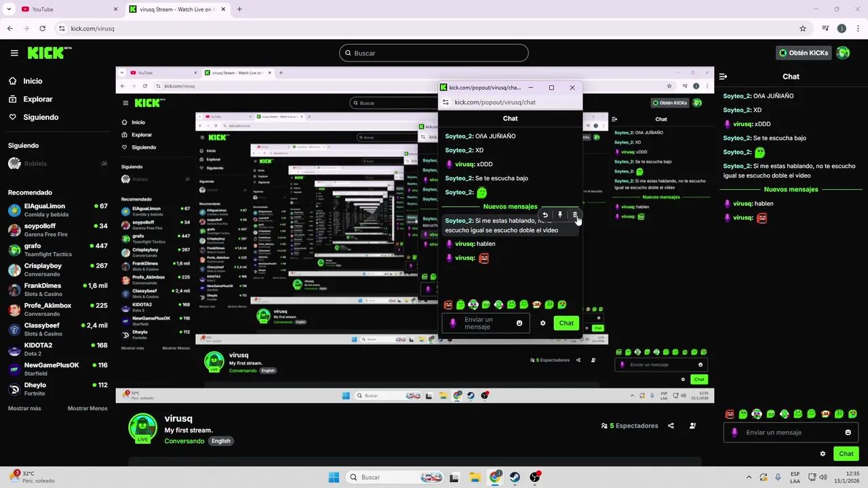The image size is (868, 488).
Task: Open the emoji picker in the message box
Action: [x=848, y=432]
